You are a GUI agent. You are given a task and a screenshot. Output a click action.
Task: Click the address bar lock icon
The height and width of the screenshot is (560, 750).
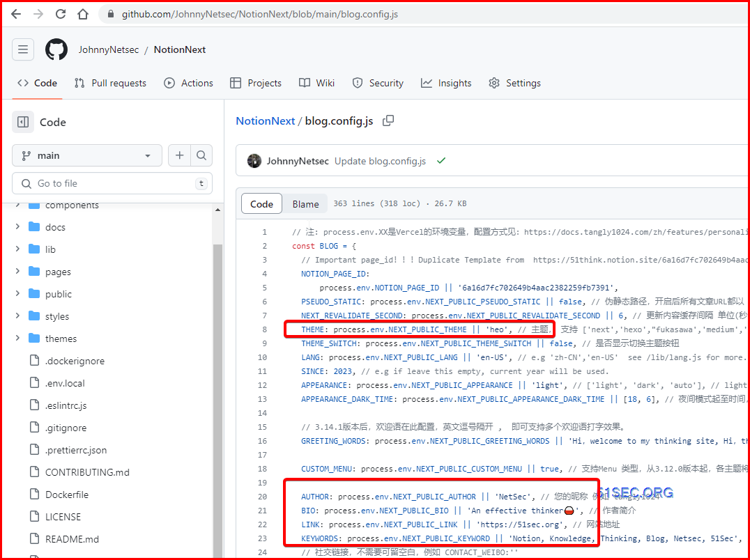pos(111,14)
